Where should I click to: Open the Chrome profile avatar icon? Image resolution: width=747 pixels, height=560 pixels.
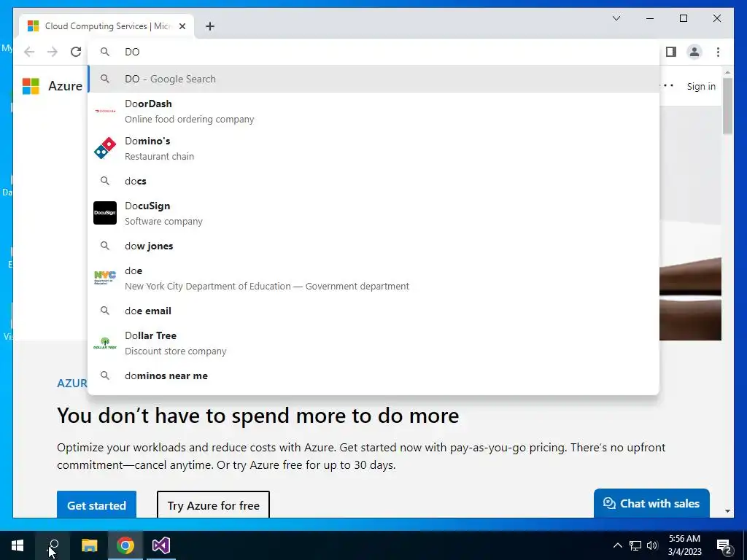tap(694, 52)
